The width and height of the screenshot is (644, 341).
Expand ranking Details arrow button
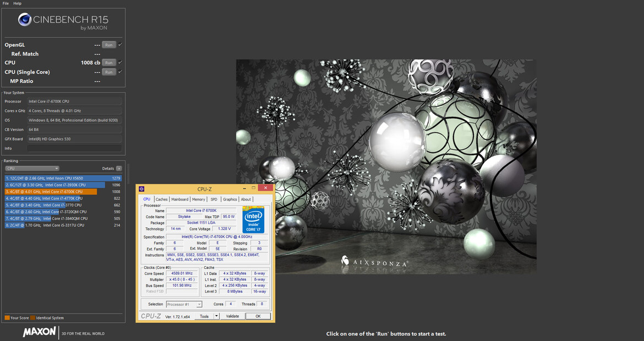(119, 169)
